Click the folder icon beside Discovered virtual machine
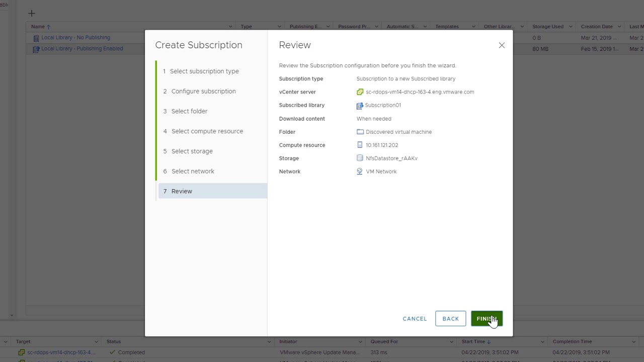This screenshot has width=644, height=362. [x=360, y=131]
